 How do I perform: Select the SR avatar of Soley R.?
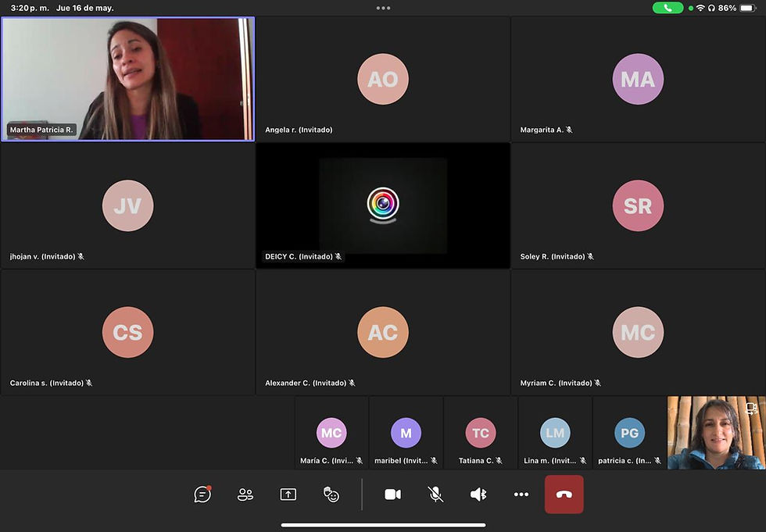638,205
